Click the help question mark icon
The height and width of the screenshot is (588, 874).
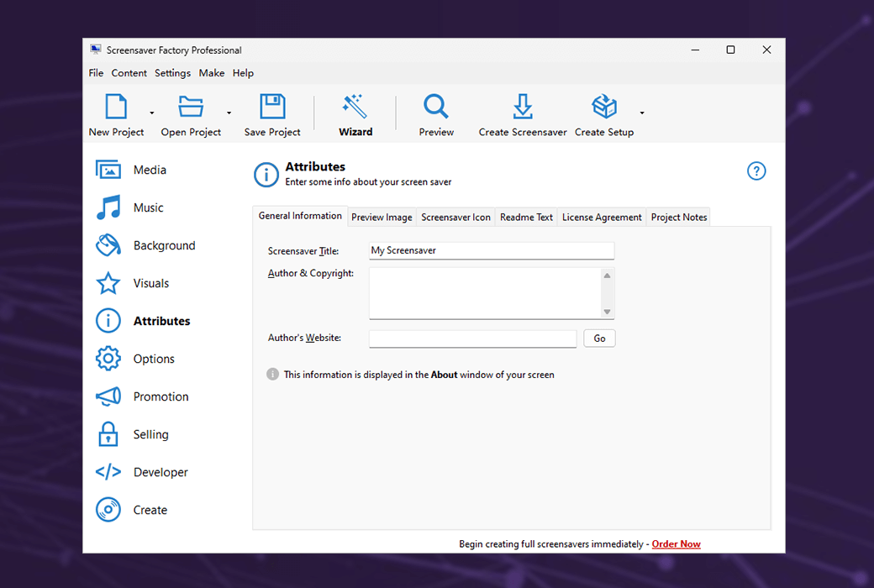coord(756,171)
